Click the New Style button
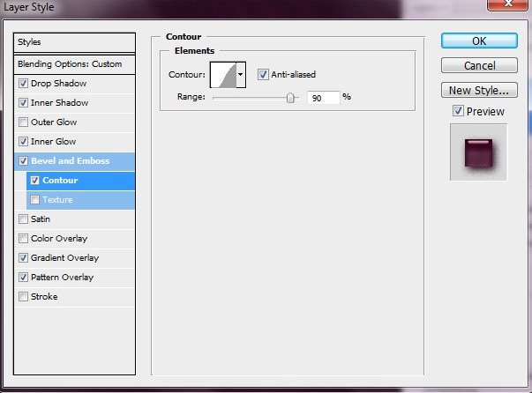 click(479, 90)
